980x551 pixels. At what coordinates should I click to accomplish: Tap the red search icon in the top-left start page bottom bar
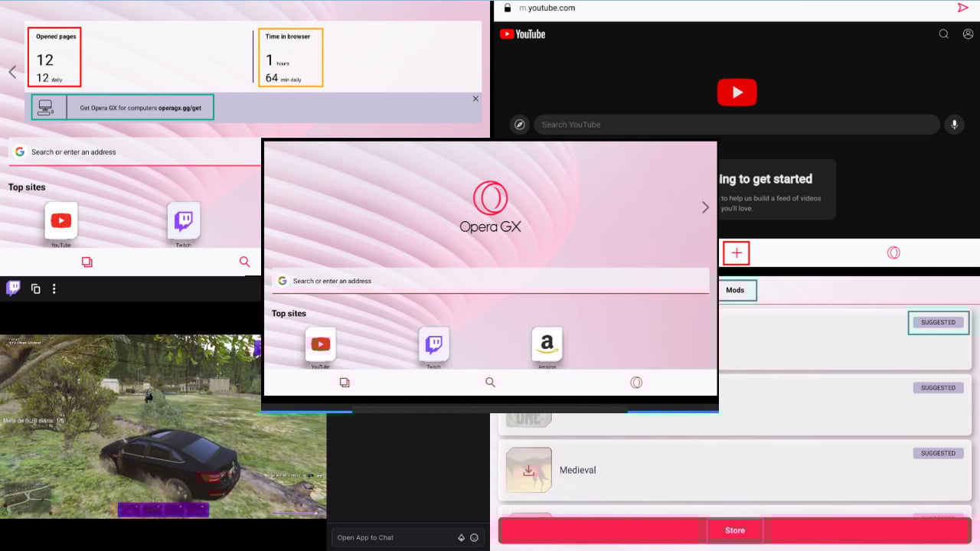pyautogui.click(x=245, y=262)
